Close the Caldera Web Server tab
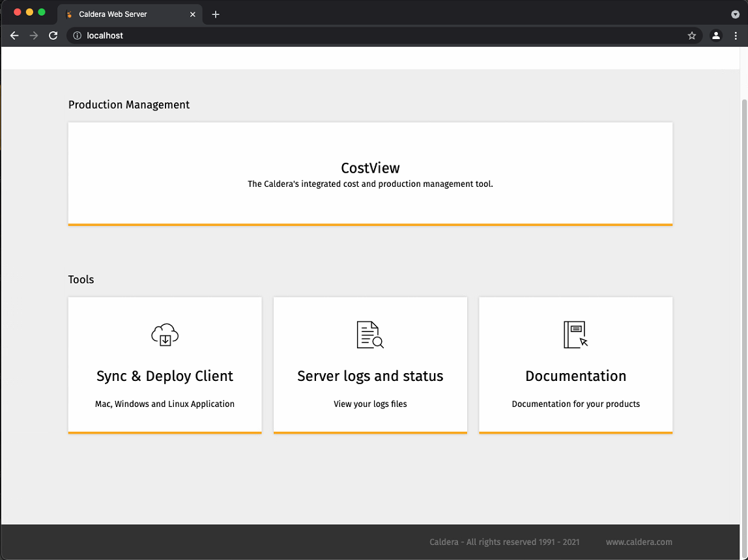748x560 pixels. pyautogui.click(x=192, y=14)
